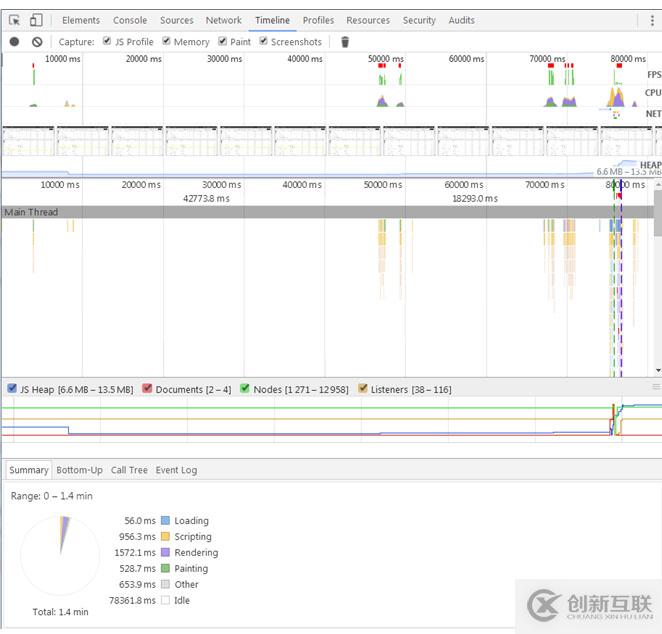Click the first screenshot filmstrip thumbnail
This screenshot has width=662, height=634.
click(x=28, y=141)
